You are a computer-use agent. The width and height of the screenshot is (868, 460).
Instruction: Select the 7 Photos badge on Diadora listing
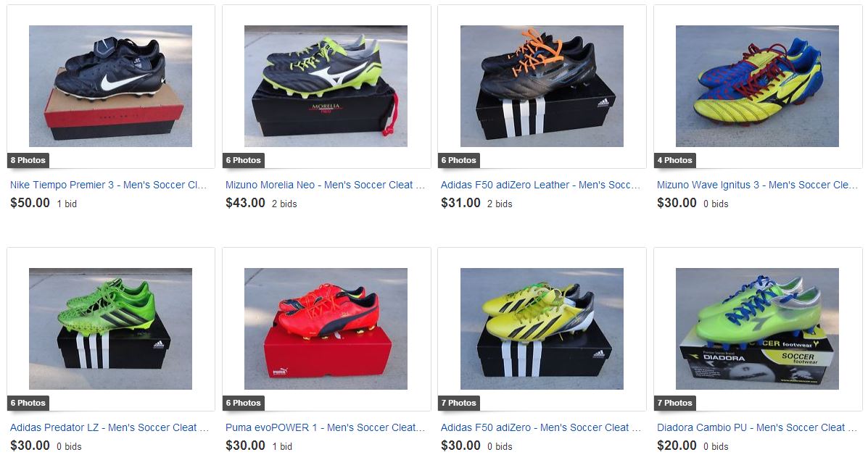(x=675, y=403)
